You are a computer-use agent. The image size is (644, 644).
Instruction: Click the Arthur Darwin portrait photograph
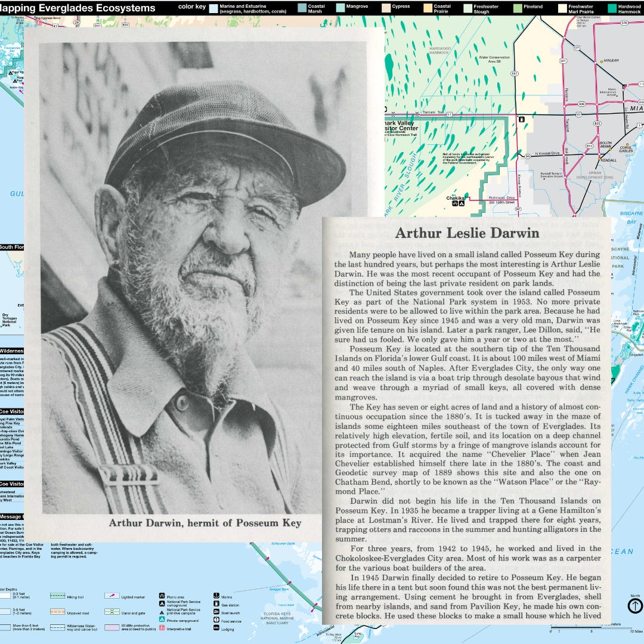pos(181,277)
